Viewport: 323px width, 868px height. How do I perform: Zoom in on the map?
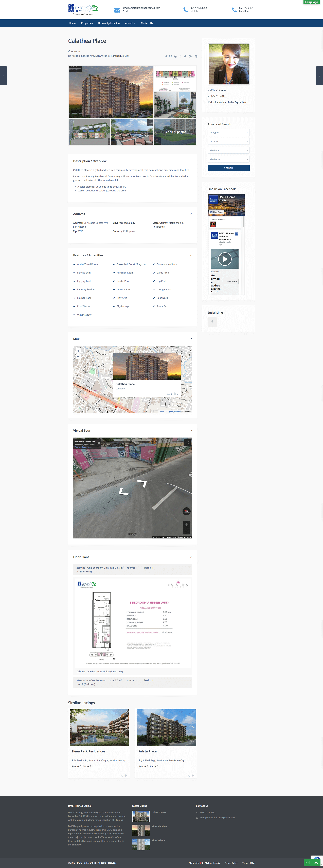pos(78,351)
